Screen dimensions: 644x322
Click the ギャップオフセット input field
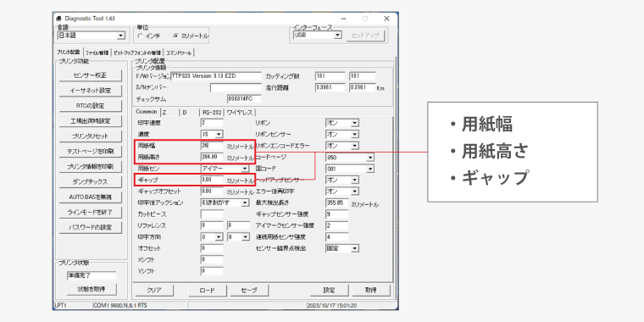tap(212, 192)
